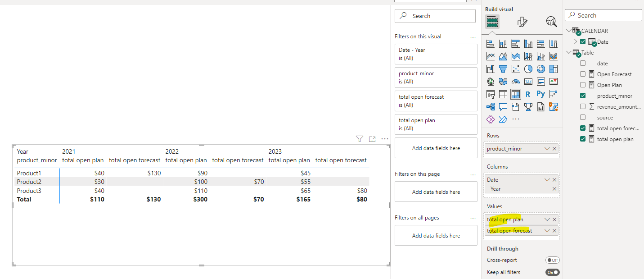Remove product_minor from Rows
Viewport: 644px width, 279px height.
click(x=554, y=149)
